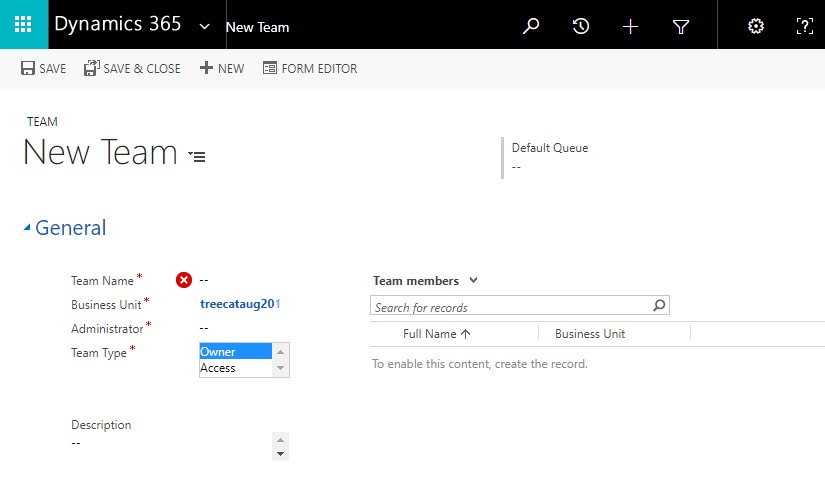The image size is (825, 485).
Task: Open settings gear icon
Action: (756, 27)
